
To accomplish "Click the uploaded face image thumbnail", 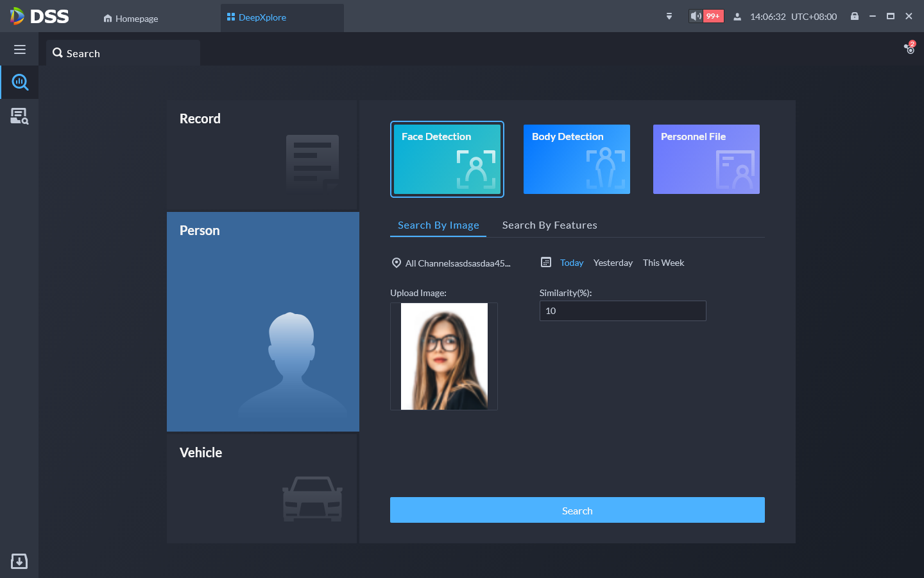I will pyautogui.click(x=444, y=356).
